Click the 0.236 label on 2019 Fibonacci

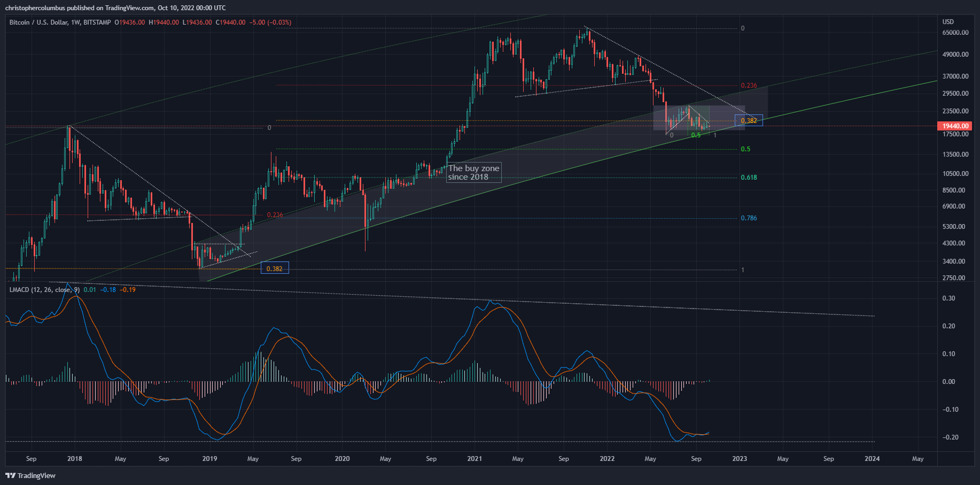click(275, 215)
